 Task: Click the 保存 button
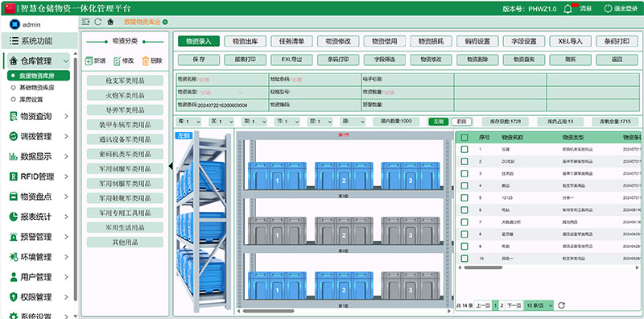[x=199, y=60]
